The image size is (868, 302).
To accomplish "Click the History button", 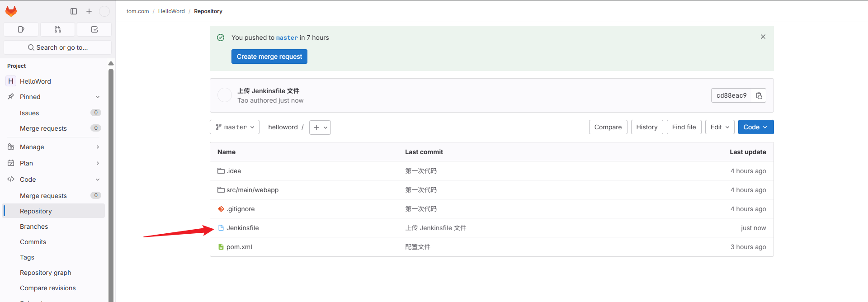I will (647, 127).
